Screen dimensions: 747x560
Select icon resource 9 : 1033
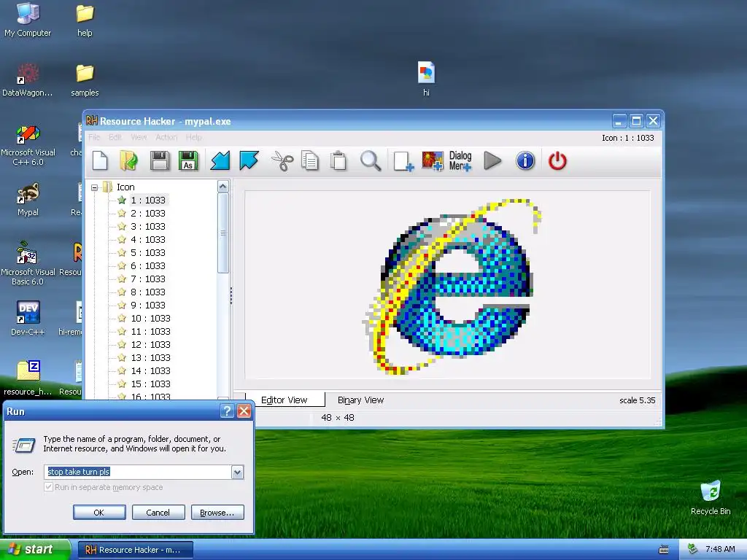click(148, 306)
